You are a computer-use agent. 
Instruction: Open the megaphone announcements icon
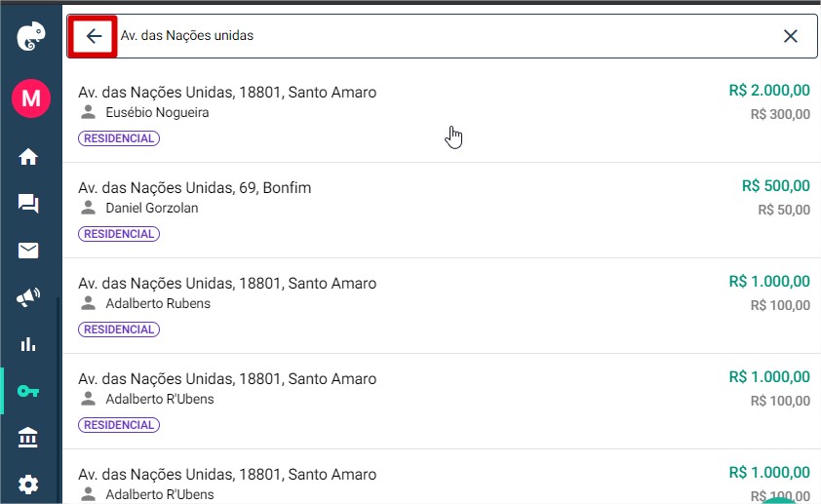click(x=28, y=297)
